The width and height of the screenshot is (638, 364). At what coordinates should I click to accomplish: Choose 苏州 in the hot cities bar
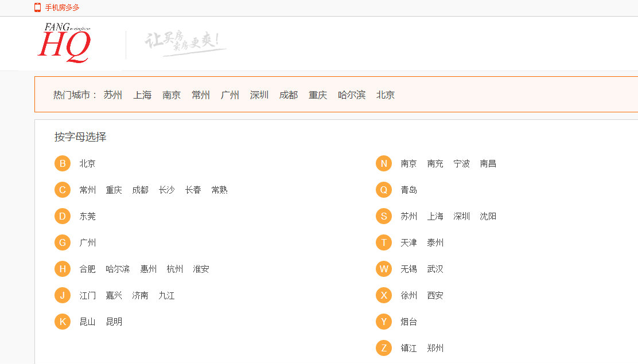pos(113,95)
